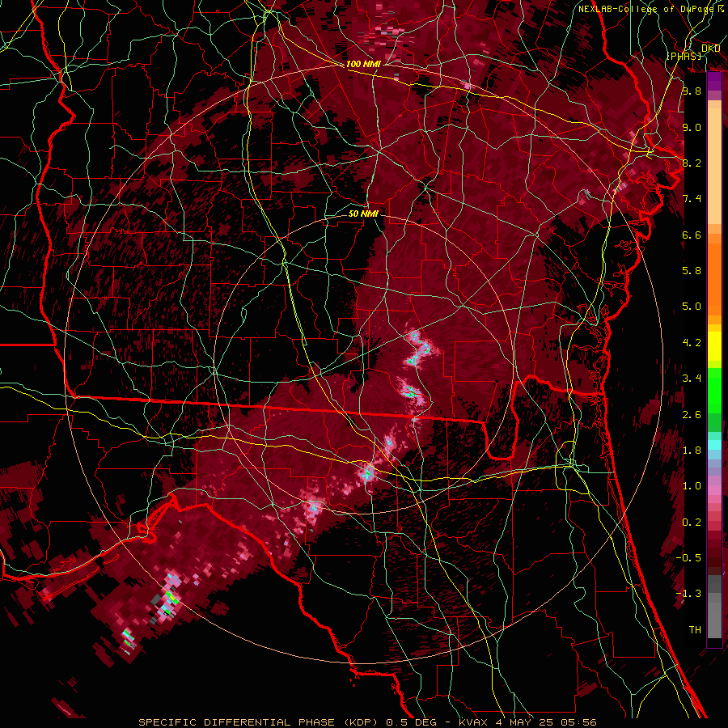Viewport: 728px width, 728px height.
Task: Select the '50 NMI' range ring label
Action: [x=363, y=214]
